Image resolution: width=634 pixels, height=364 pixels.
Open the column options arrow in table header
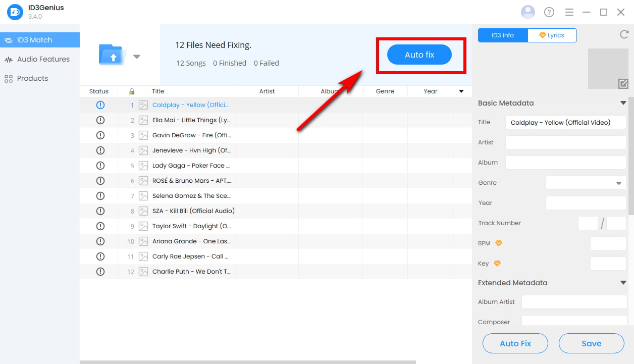[461, 91]
